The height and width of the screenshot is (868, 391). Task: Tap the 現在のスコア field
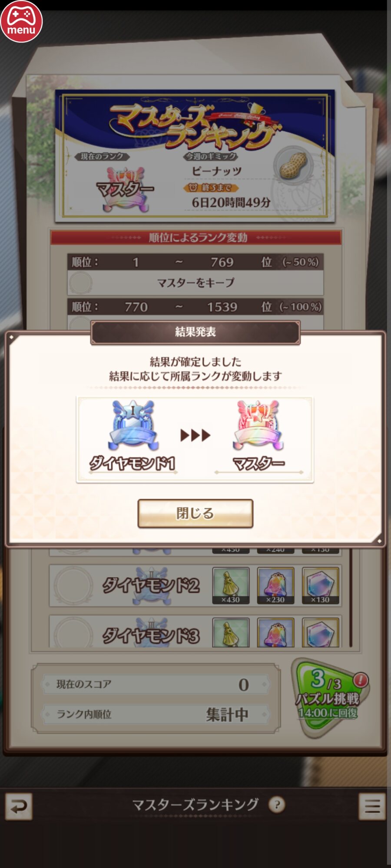pyautogui.click(x=155, y=684)
